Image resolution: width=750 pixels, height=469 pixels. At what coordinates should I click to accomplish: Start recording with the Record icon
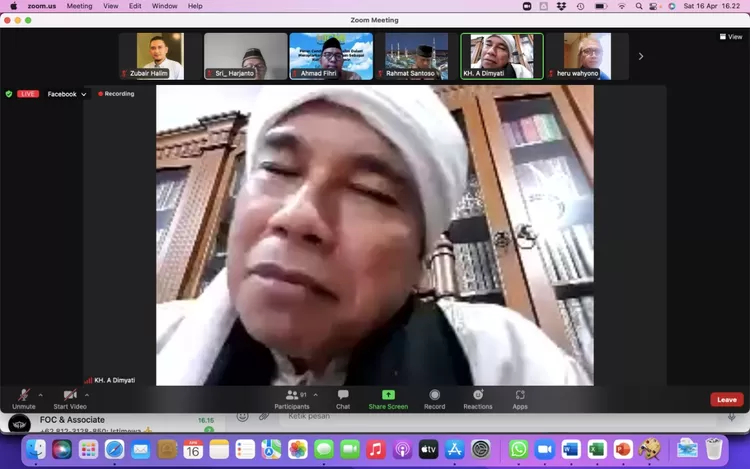point(434,398)
